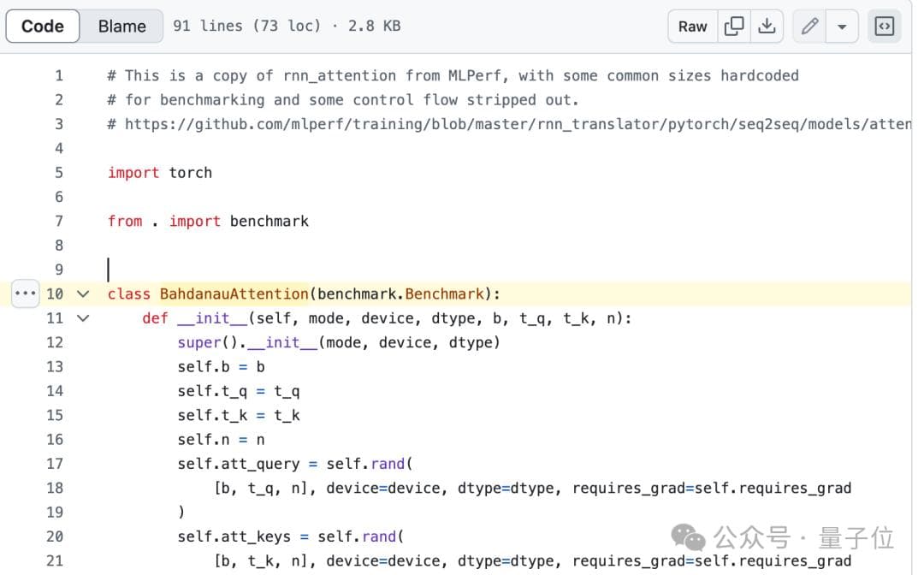Viewport: 924px width, 575px height.
Task: Select line number 21
Action: [x=55, y=560]
